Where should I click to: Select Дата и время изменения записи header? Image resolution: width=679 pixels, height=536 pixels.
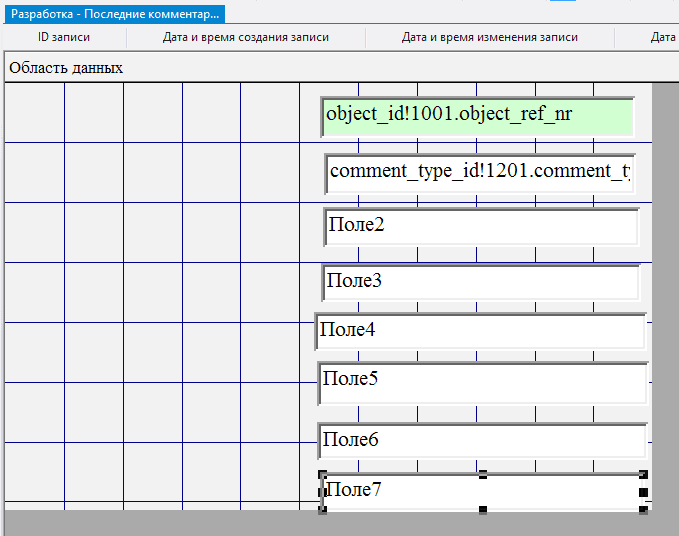click(490, 37)
